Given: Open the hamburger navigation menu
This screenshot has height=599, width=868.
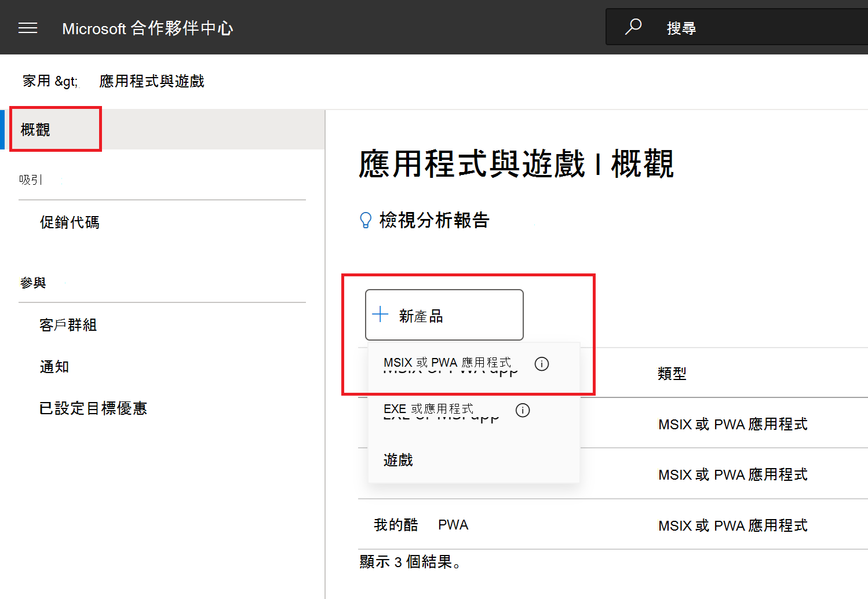Looking at the screenshot, I should coord(28,28).
